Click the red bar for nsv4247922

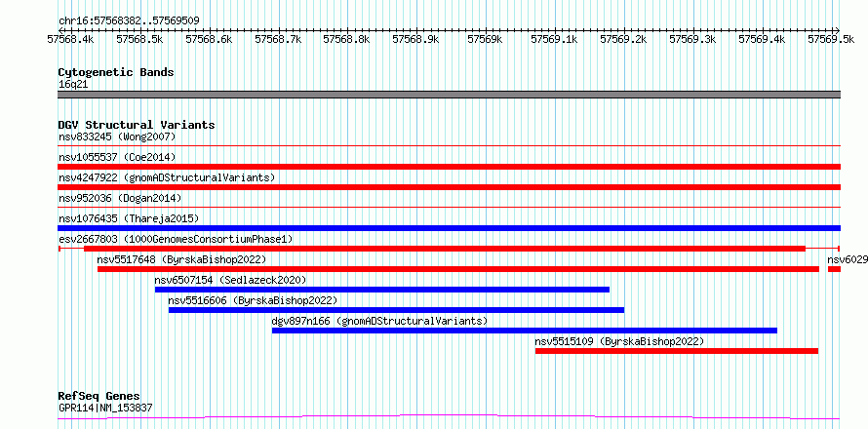pyautogui.click(x=449, y=187)
